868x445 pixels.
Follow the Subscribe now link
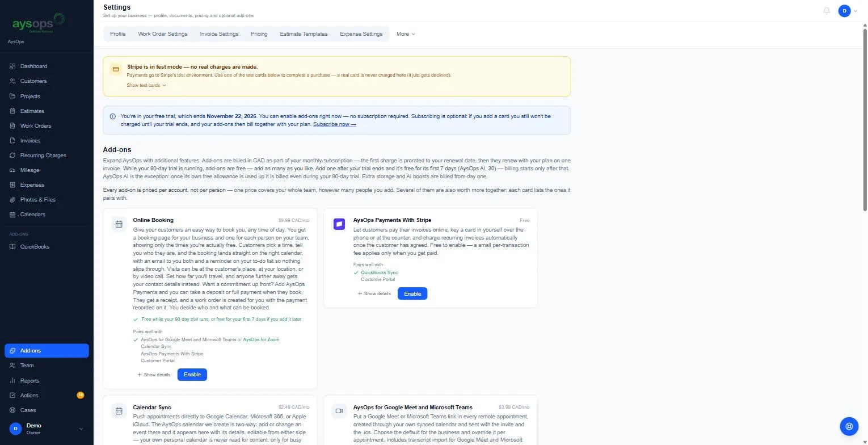pos(335,124)
